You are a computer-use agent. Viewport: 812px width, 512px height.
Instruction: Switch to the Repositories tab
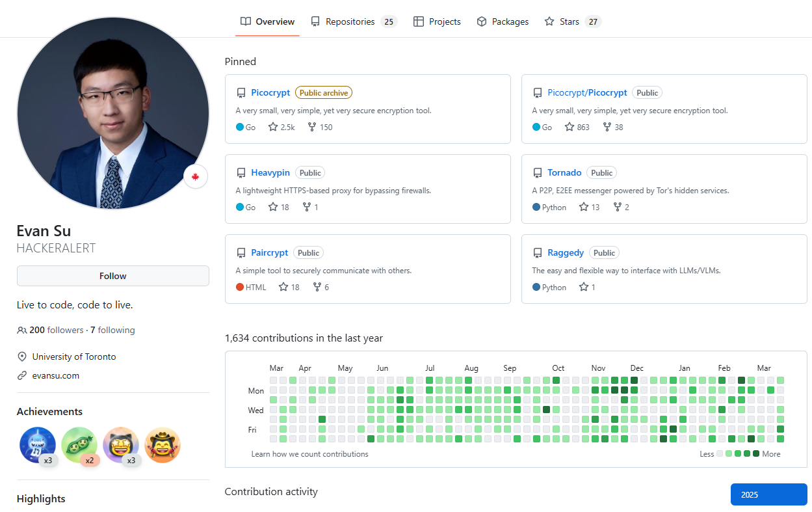[x=352, y=21]
